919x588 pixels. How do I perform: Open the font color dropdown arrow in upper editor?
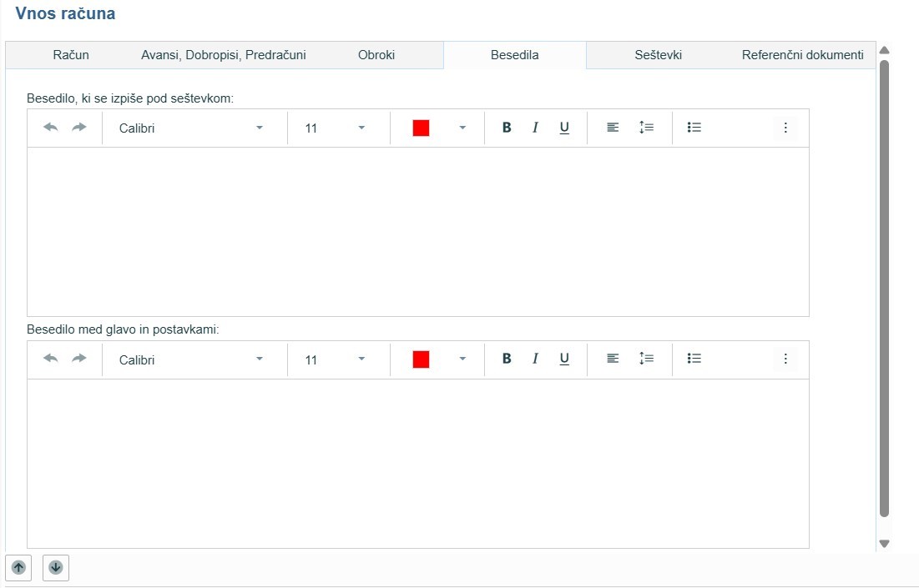462,128
